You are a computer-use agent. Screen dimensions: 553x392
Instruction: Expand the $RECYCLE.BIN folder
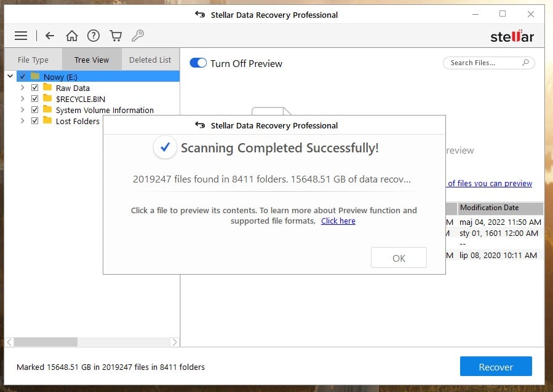pyautogui.click(x=22, y=99)
